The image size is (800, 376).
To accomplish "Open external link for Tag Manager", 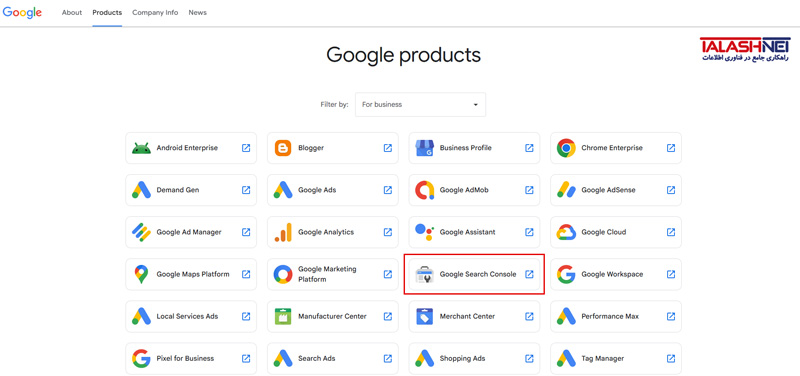I will pos(671,359).
